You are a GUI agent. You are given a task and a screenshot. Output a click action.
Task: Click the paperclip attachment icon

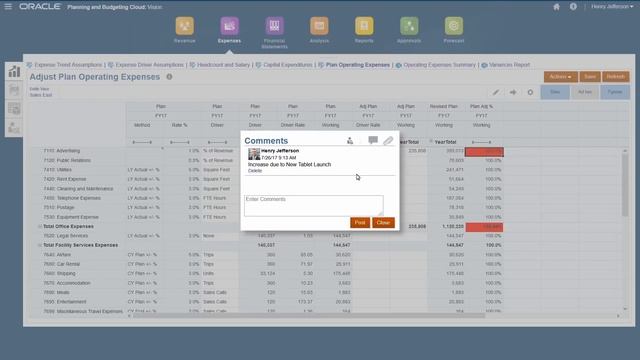(388, 141)
